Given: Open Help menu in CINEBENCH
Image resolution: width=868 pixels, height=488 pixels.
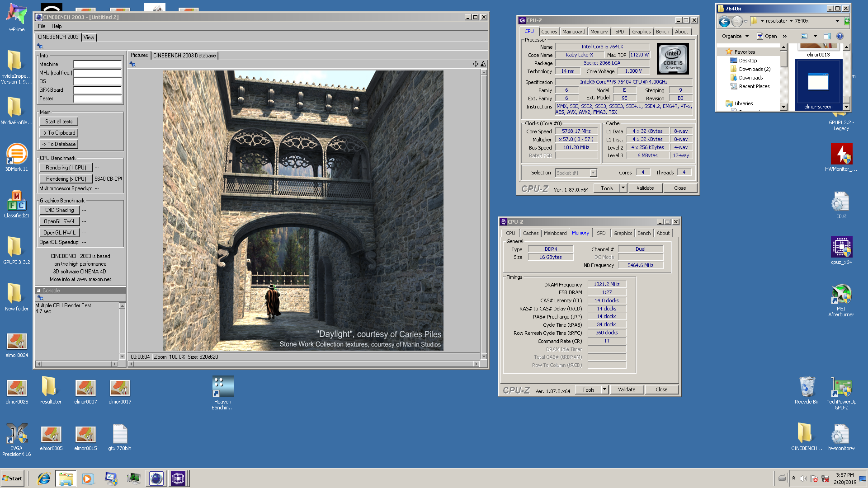Looking at the screenshot, I should (57, 26).
